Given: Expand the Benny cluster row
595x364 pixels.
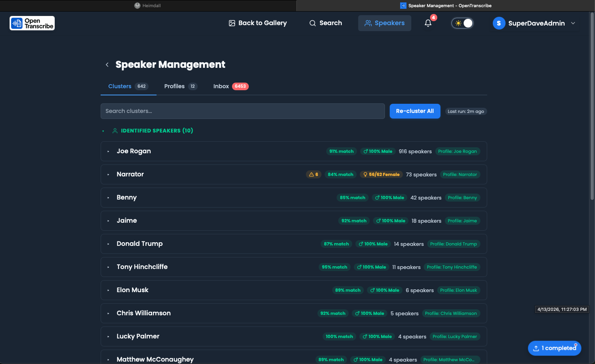Looking at the screenshot, I should (108, 198).
